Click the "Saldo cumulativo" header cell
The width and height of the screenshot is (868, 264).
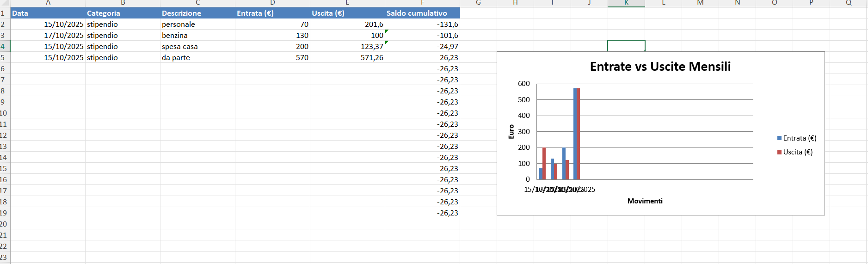422,13
